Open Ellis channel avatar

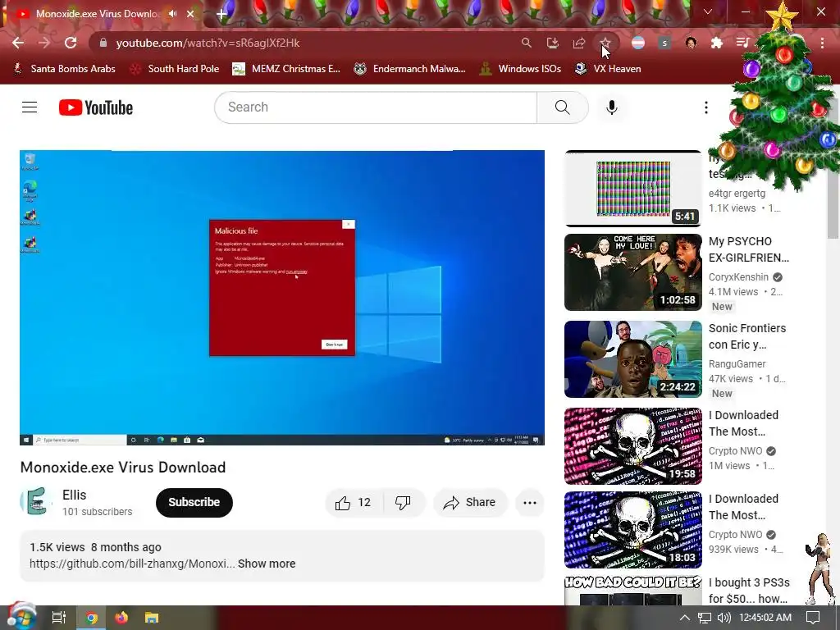[x=36, y=502]
